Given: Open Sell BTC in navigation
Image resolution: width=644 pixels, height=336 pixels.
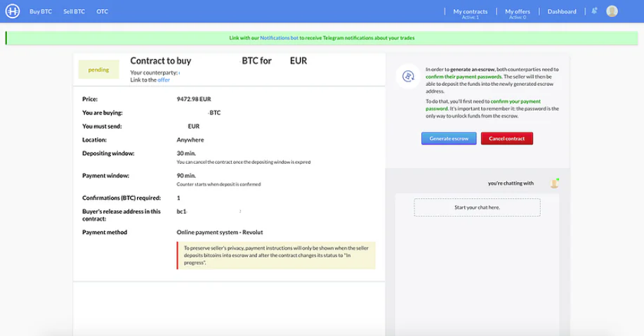Looking at the screenshot, I should click(74, 11).
